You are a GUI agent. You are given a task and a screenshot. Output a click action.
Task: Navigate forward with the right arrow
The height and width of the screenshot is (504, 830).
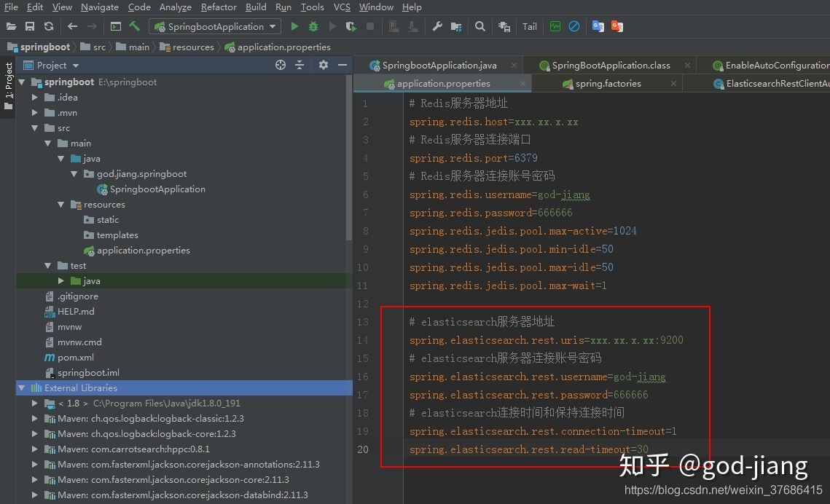pyautogui.click(x=92, y=26)
